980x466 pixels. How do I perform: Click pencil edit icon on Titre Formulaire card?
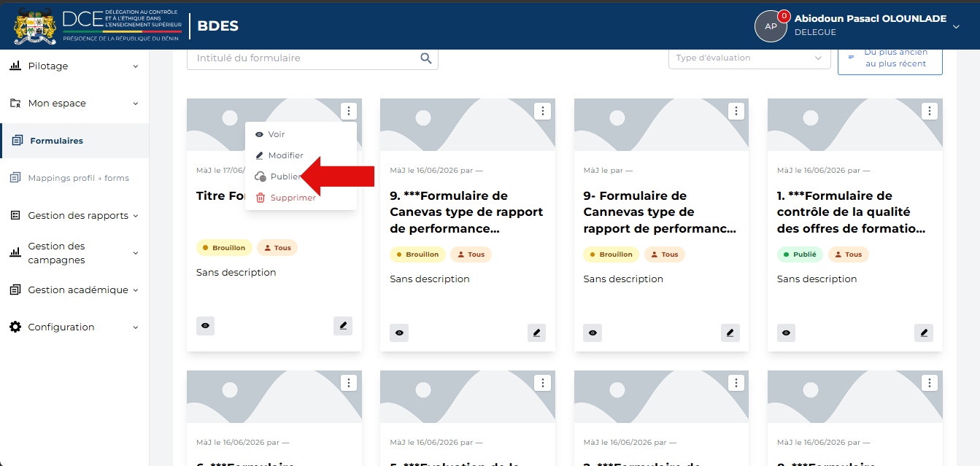pyautogui.click(x=343, y=326)
